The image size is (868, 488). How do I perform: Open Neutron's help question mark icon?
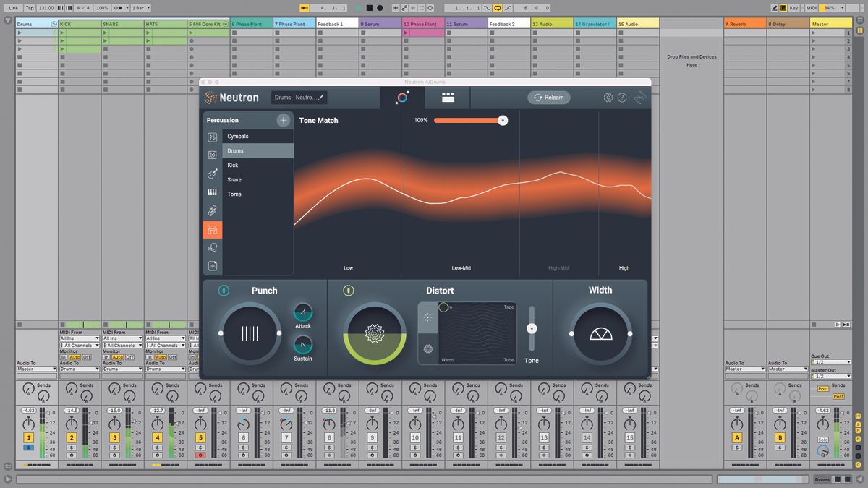click(622, 97)
